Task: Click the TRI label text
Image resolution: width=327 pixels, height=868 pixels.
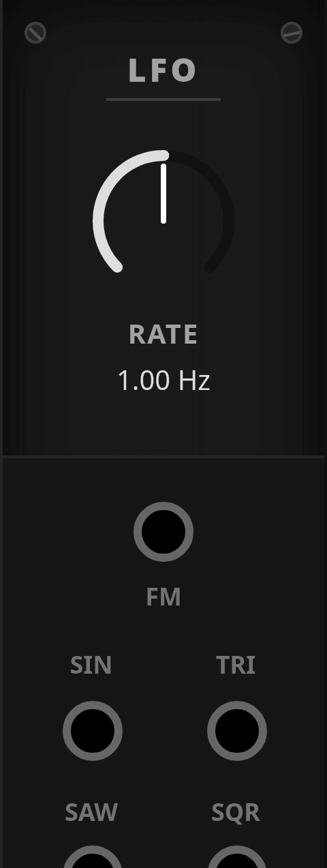Action: point(236,665)
